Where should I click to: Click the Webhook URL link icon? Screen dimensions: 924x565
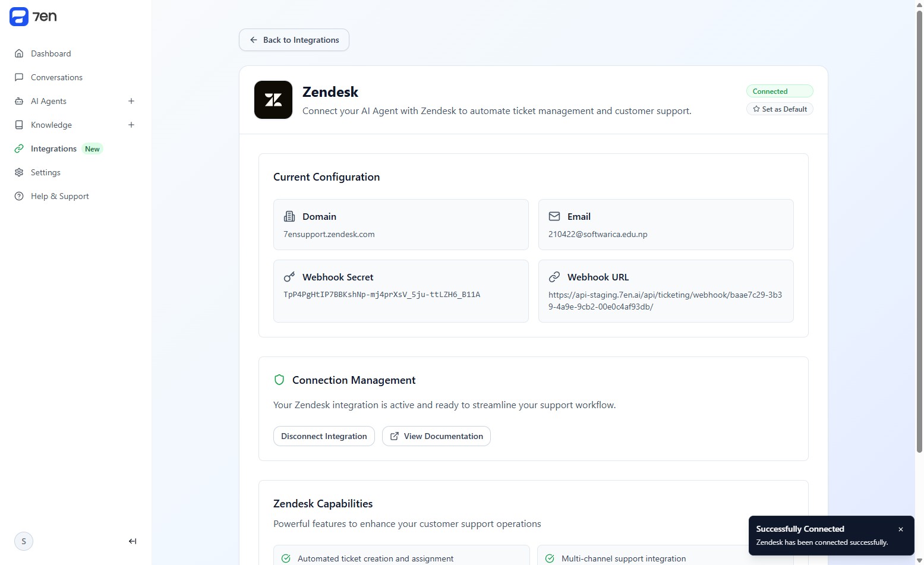[x=554, y=277]
